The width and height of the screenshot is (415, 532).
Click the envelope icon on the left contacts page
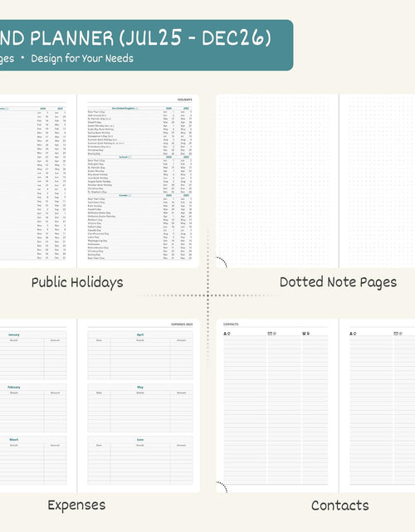pyautogui.click(x=271, y=334)
